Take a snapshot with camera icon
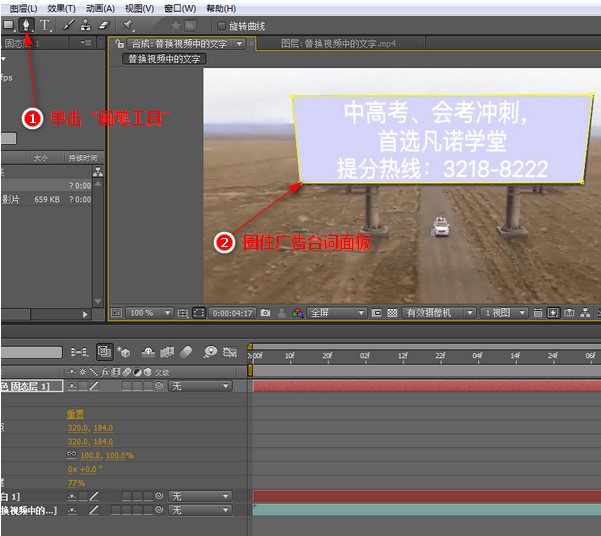The height and width of the screenshot is (536, 601). tap(265, 313)
